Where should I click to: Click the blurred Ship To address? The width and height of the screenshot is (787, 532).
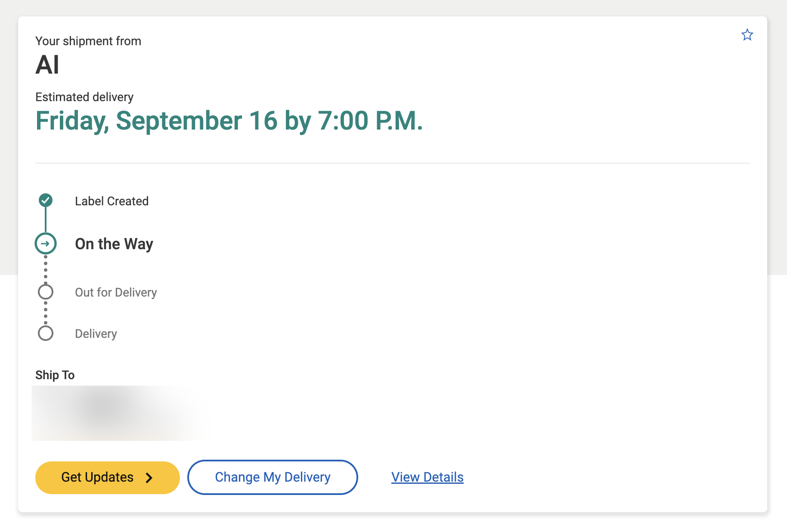point(121,412)
